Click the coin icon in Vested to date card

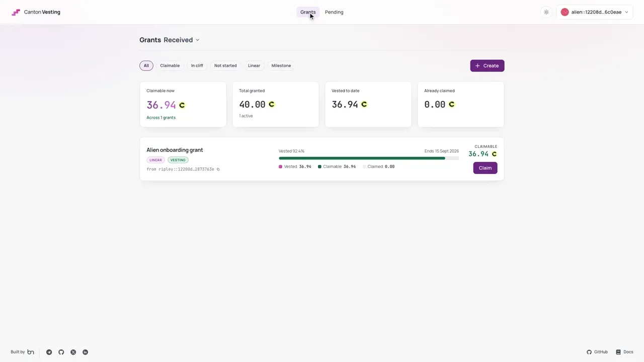(364, 104)
